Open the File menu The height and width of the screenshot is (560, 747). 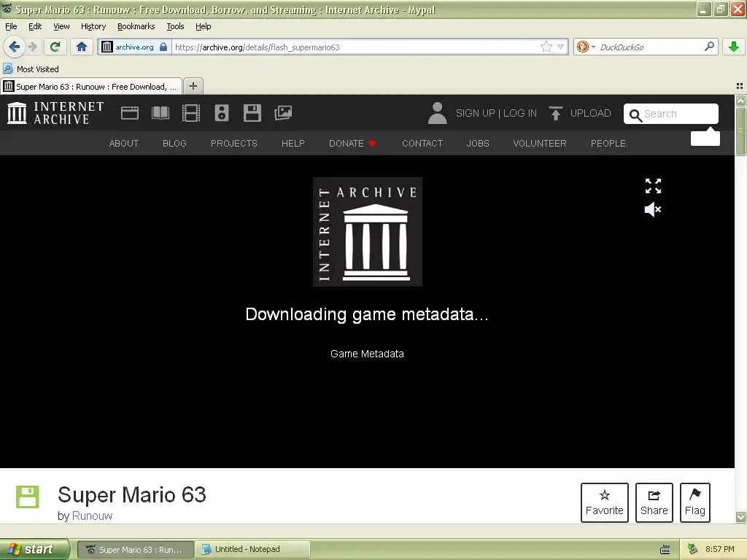(x=11, y=26)
